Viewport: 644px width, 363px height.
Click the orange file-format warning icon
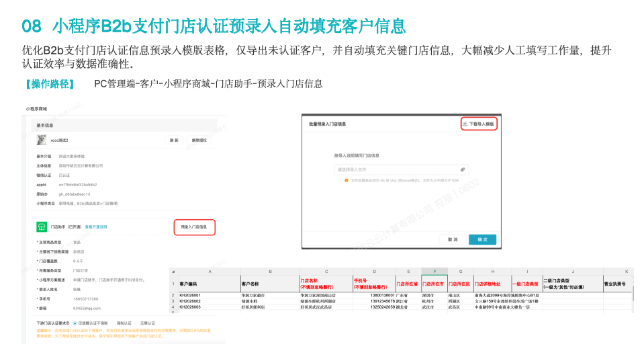(x=347, y=180)
